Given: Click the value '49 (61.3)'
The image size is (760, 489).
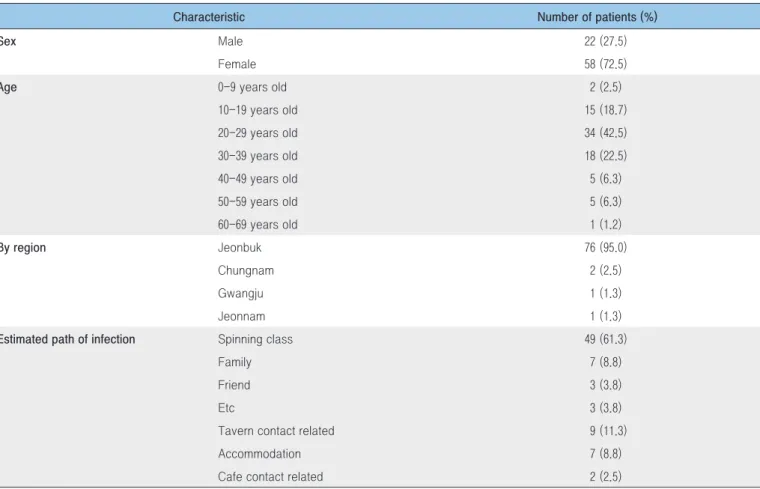Looking at the screenshot, I should pos(605,339).
